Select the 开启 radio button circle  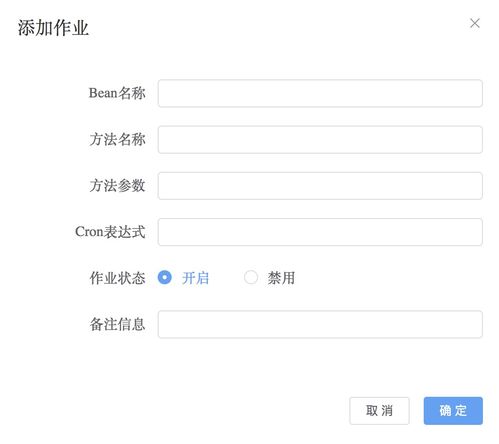coord(164,277)
